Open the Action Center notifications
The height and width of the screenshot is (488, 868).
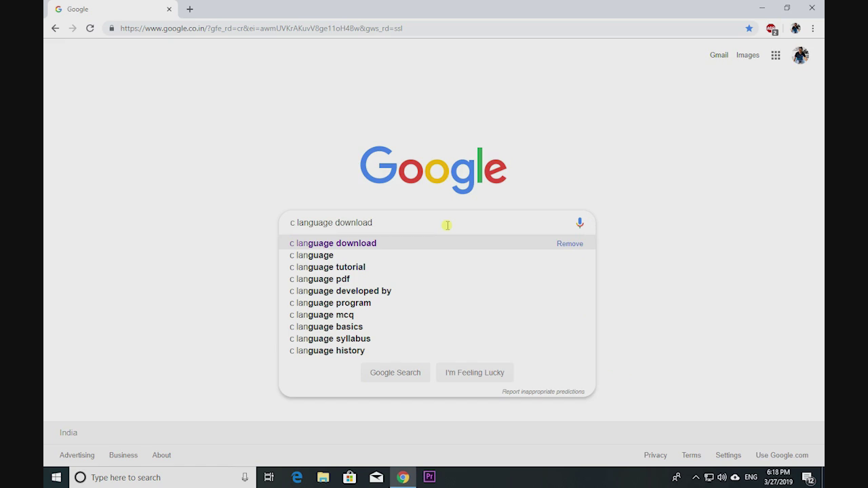coord(808,477)
